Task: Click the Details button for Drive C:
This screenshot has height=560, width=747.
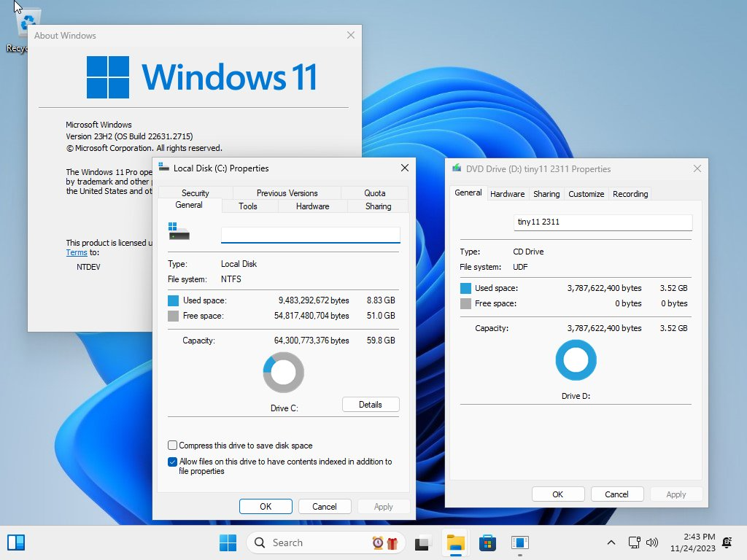Action: [x=371, y=404]
